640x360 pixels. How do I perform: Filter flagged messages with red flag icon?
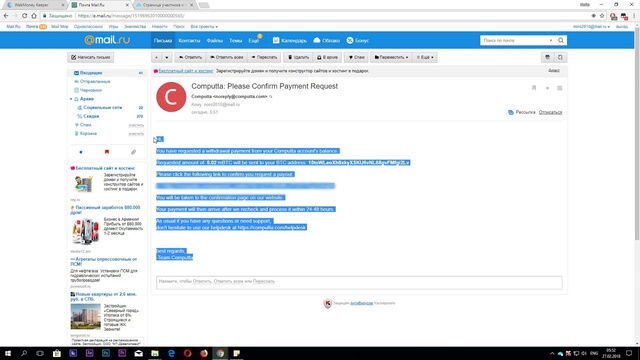(107, 152)
